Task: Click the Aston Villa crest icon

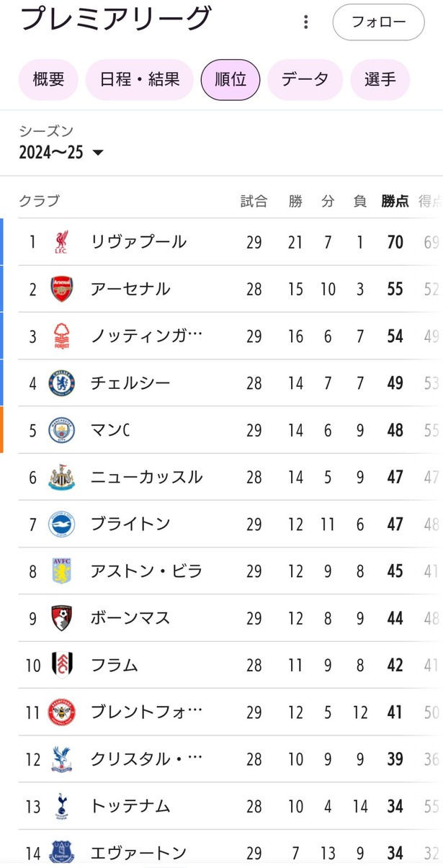Action: (61, 571)
